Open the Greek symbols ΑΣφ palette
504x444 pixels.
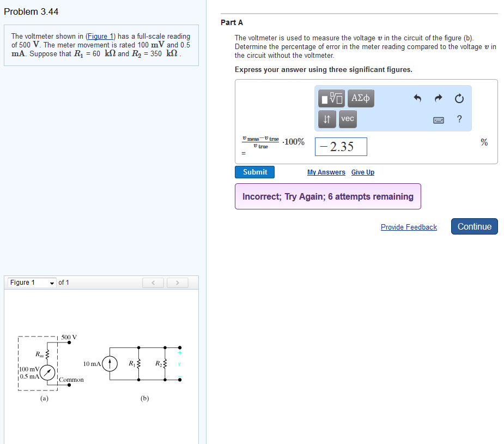click(360, 98)
